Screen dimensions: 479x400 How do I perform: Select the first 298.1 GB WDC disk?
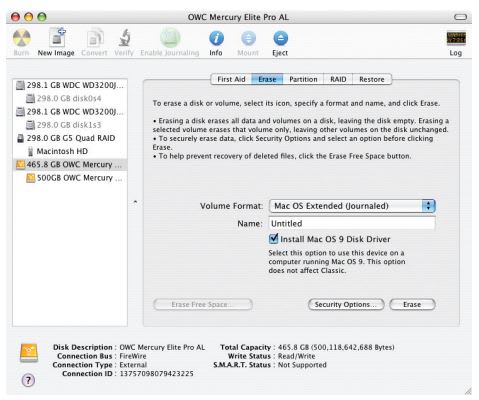pos(70,85)
